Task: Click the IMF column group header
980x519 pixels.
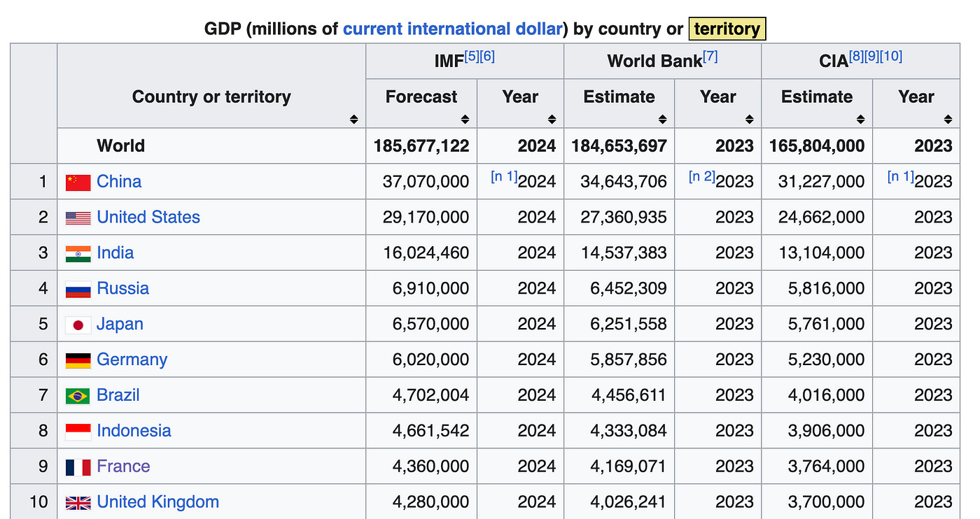Action: (x=465, y=61)
